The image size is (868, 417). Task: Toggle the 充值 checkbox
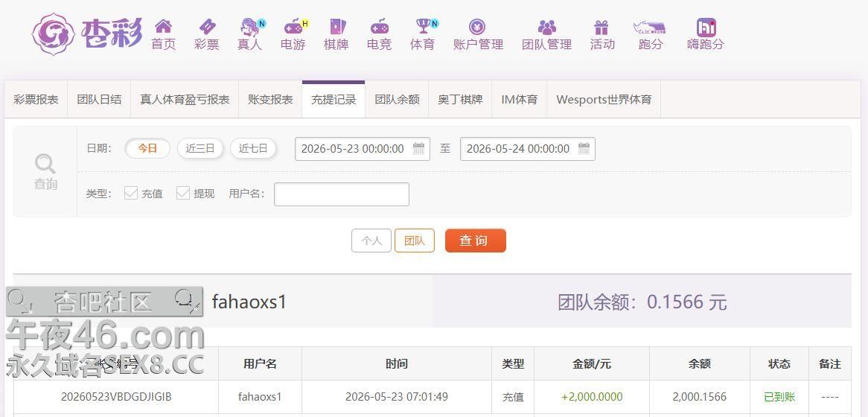coord(131,193)
